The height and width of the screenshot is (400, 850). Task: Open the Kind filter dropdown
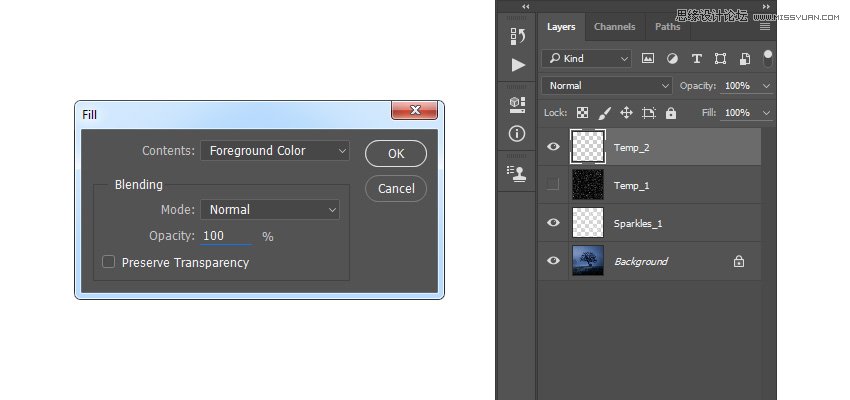pos(587,59)
